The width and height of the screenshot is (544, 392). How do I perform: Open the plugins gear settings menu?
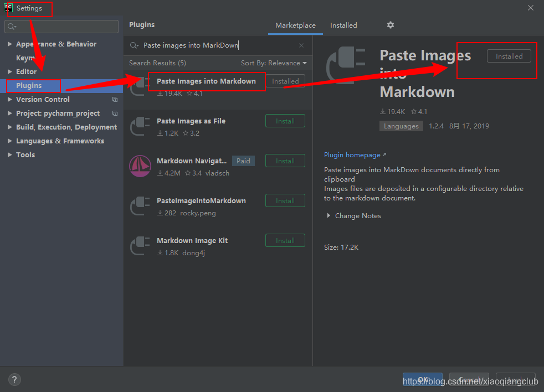[x=391, y=25]
